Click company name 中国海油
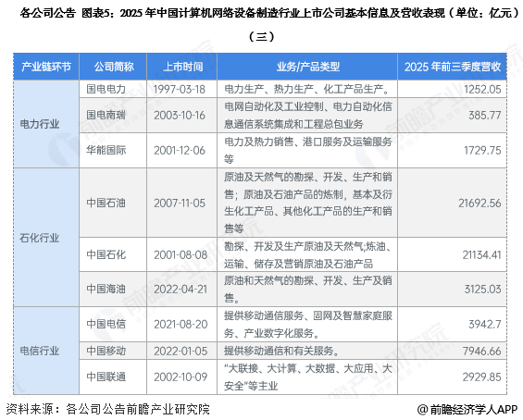 click(x=106, y=289)
